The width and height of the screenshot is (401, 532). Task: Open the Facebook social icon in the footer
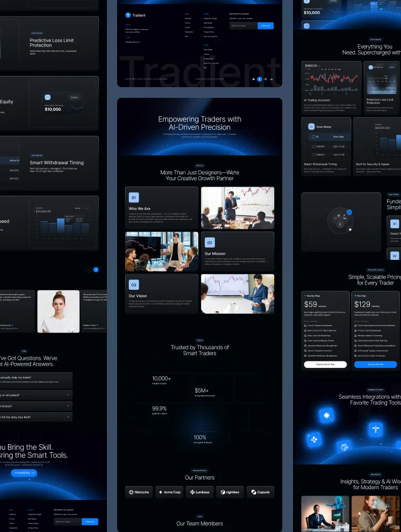[259, 79]
